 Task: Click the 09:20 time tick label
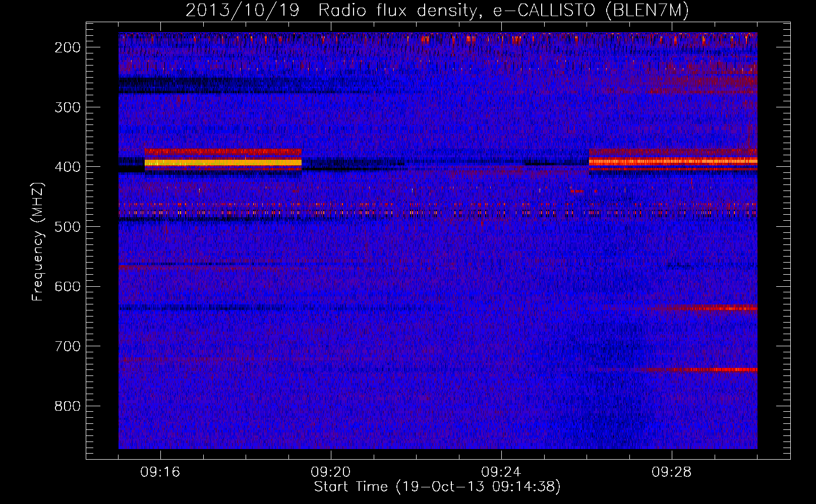tap(331, 472)
